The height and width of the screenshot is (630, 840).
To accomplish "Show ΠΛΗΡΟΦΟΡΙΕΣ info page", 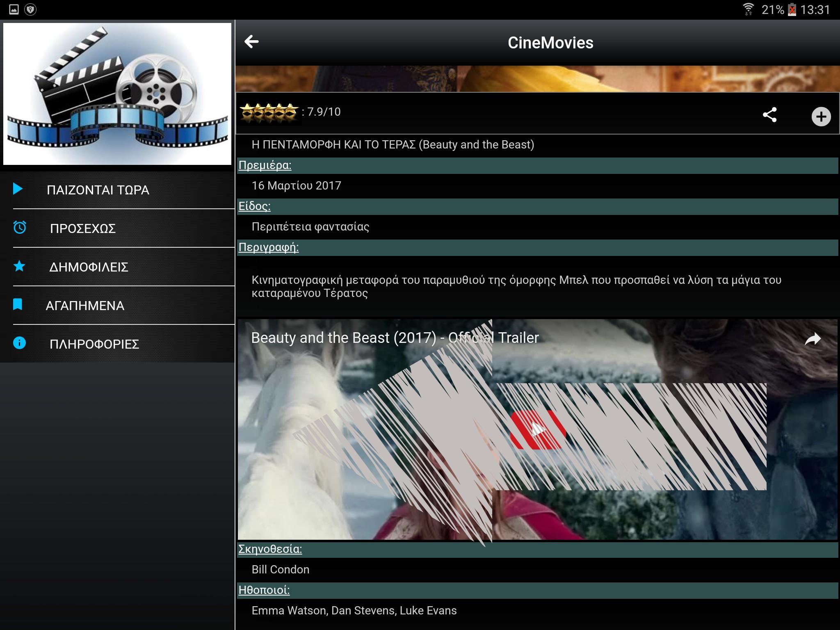I will pos(94,344).
